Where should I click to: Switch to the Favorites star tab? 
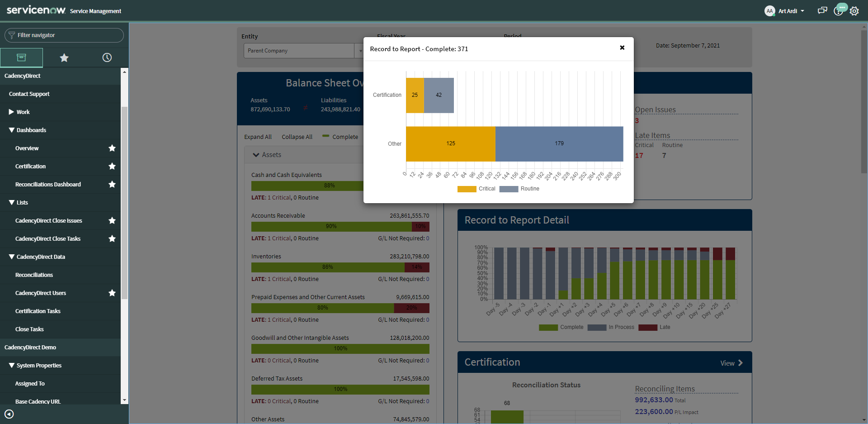[x=64, y=57]
